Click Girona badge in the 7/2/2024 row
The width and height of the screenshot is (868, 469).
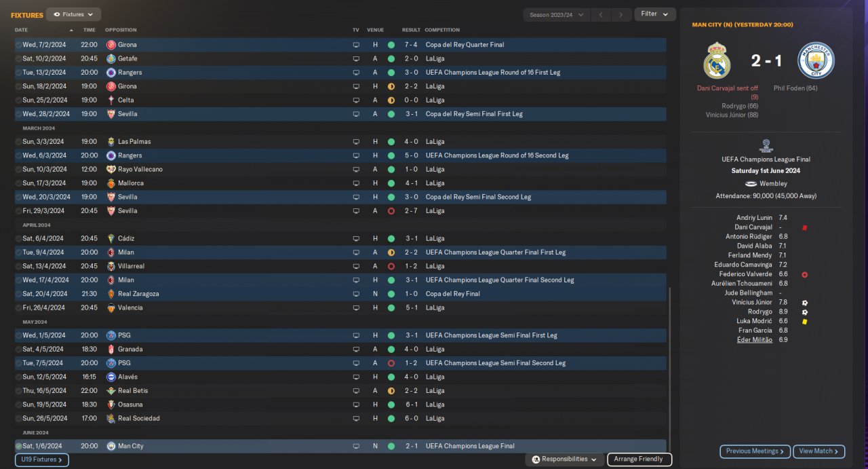[111, 45]
